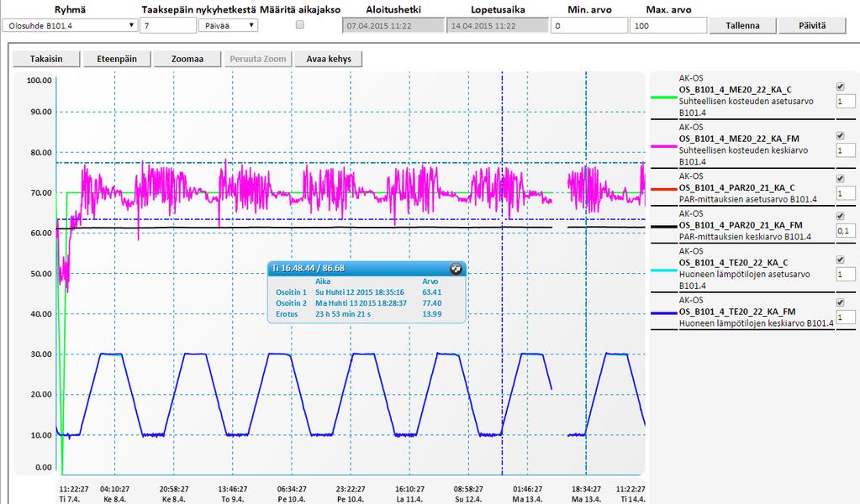Click the x-axis label '13:46:27 To 9.4.'
The height and width of the screenshot is (504, 860).
click(x=233, y=494)
